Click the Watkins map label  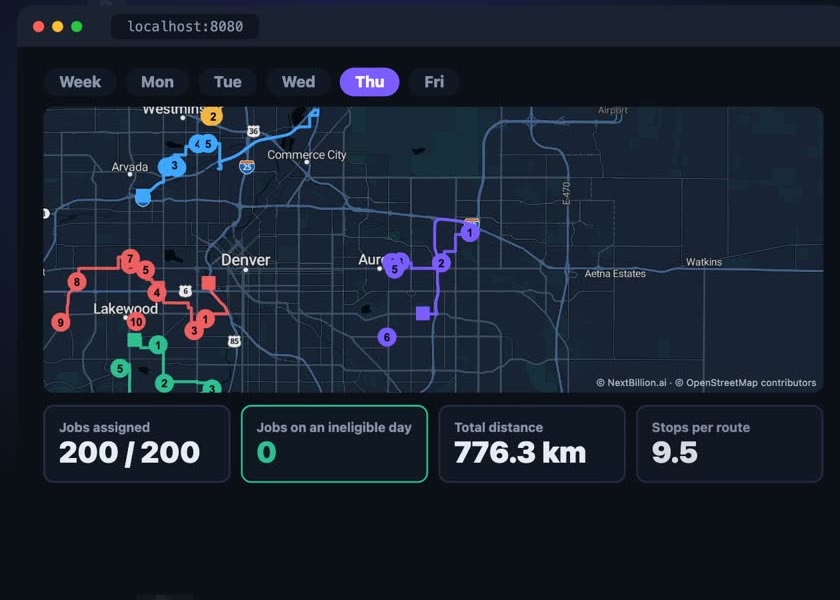[x=704, y=262]
